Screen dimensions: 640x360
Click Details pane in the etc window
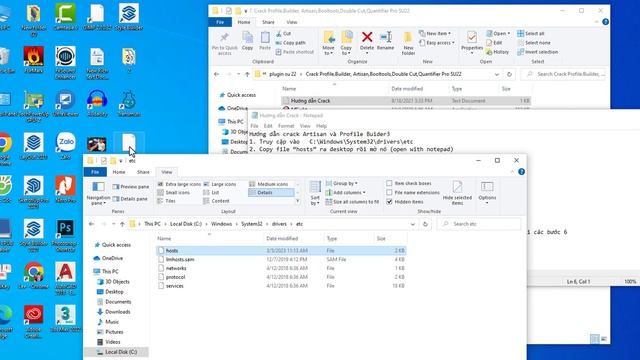click(x=130, y=199)
